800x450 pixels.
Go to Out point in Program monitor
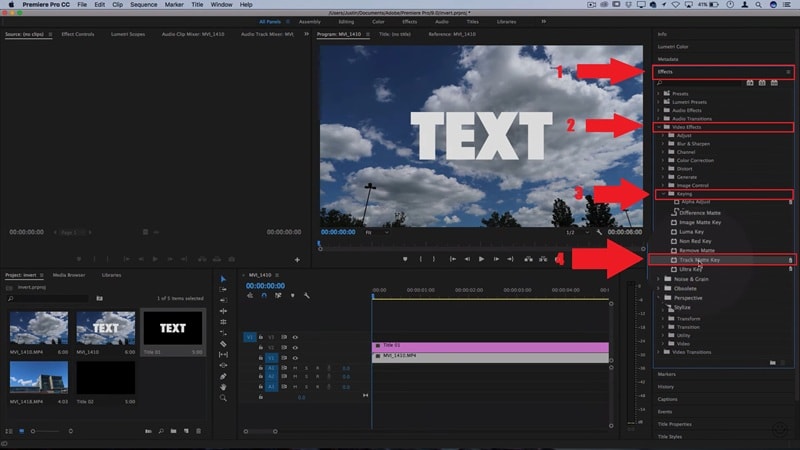click(510, 259)
